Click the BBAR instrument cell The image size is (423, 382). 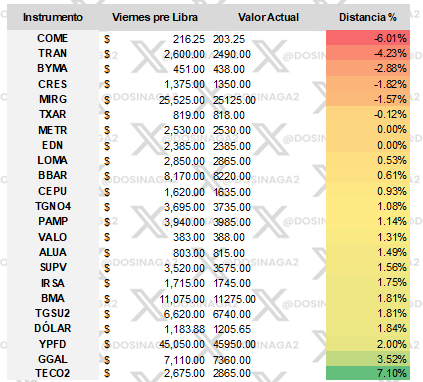click(x=53, y=175)
